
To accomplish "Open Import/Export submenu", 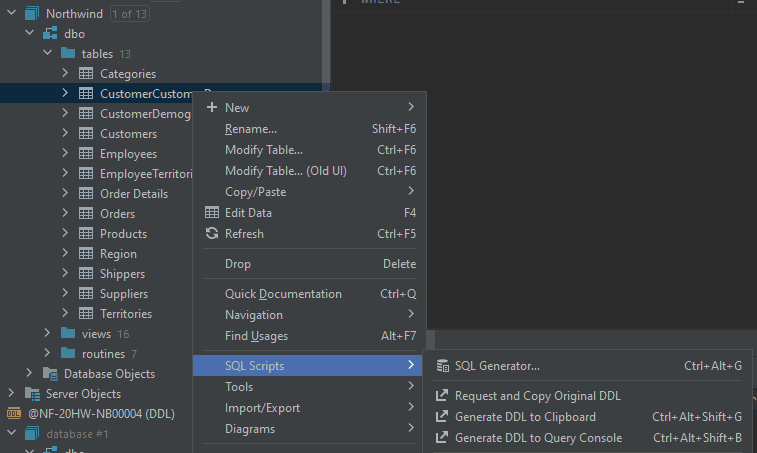I will click(x=262, y=408).
